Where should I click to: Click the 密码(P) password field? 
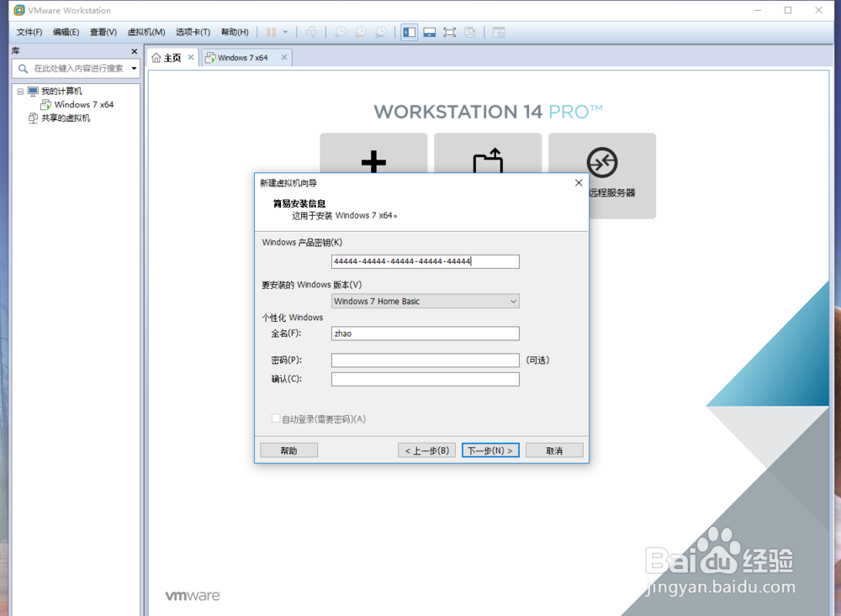(x=426, y=361)
